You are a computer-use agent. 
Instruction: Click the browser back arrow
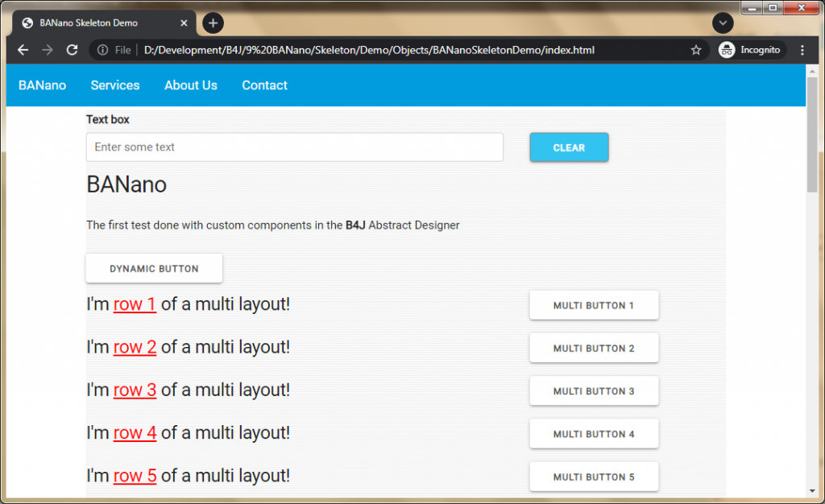[23, 50]
